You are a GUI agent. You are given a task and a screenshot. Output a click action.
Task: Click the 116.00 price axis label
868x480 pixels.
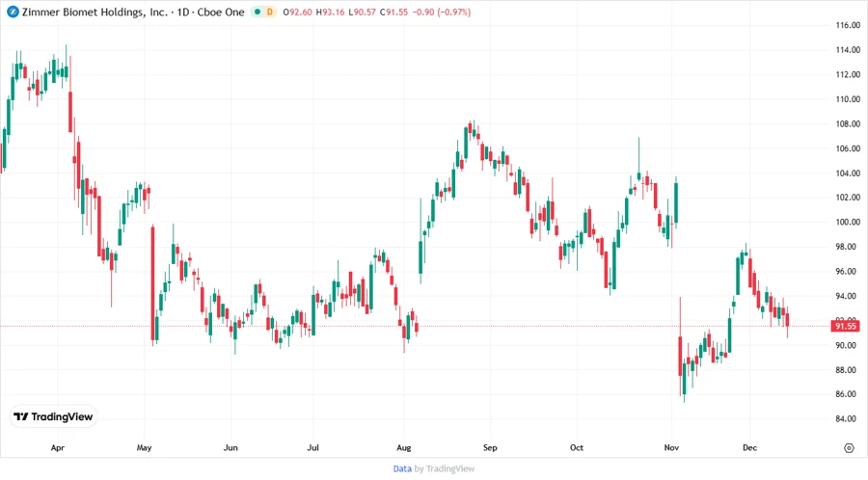tap(848, 25)
